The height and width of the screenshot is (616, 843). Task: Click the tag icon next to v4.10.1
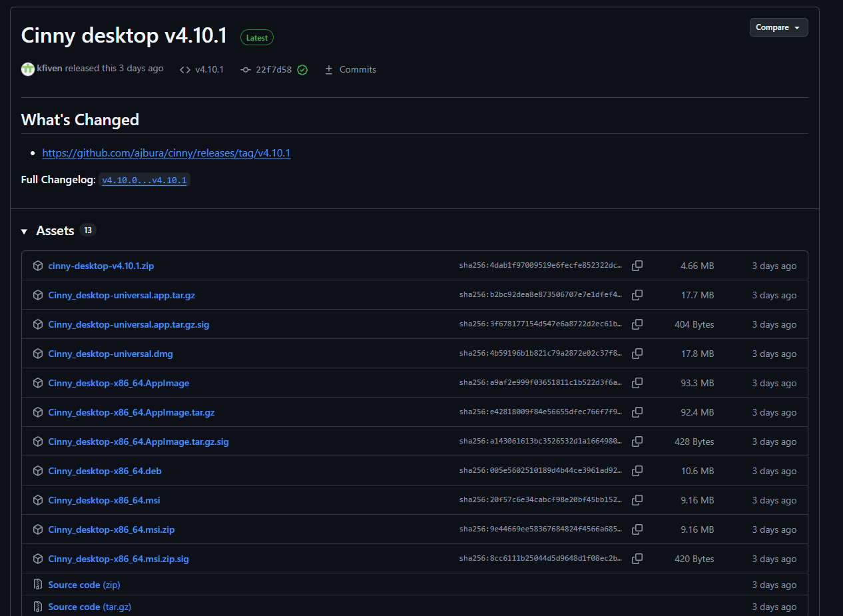tap(185, 70)
